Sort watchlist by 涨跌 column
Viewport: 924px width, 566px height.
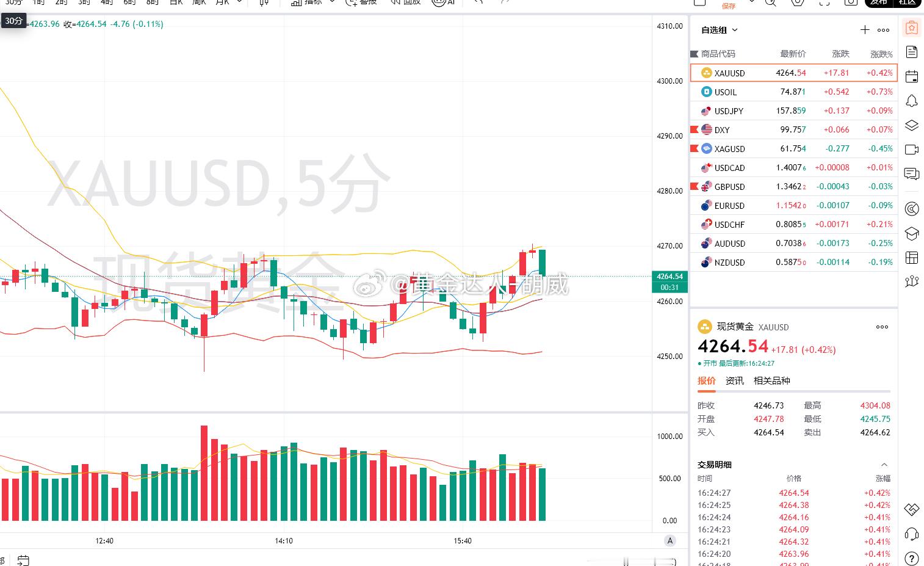point(840,54)
